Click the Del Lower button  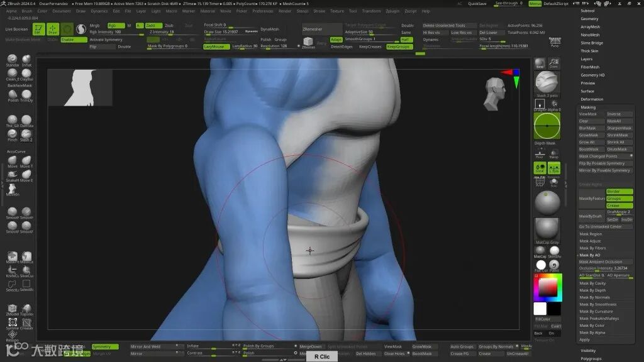(491, 33)
